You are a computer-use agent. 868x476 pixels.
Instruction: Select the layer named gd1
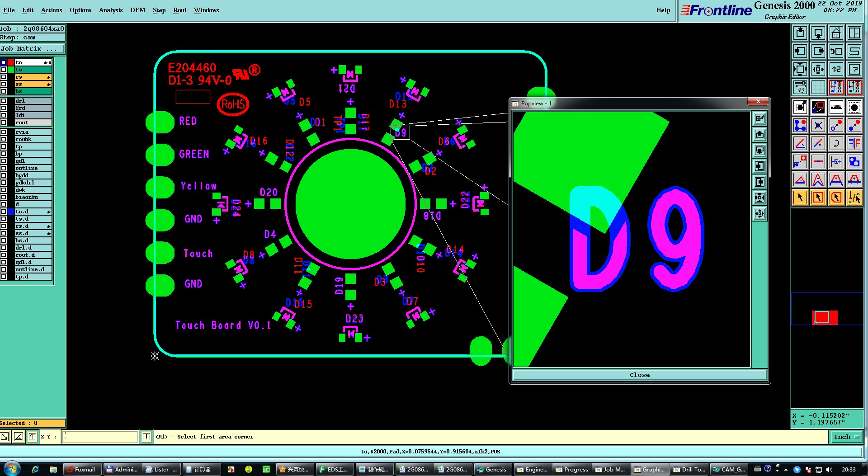pos(33,161)
